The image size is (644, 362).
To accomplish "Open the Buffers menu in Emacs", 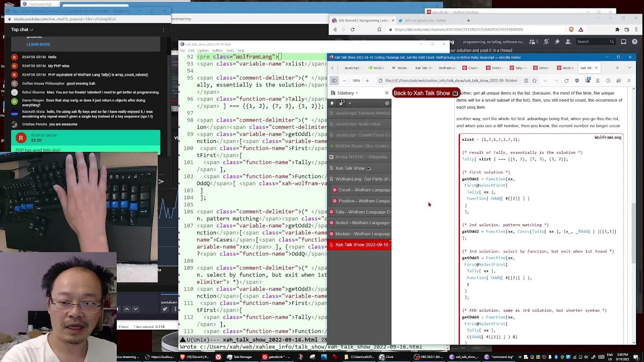I will click(x=217, y=51).
